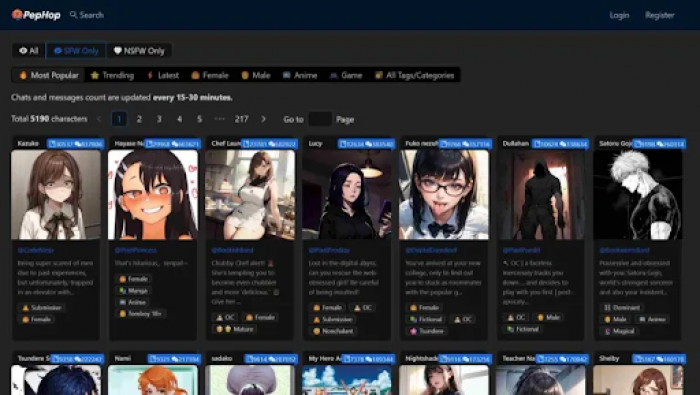Image resolution: width=700 pixels, height=395 pixels.
Task: Click the Register link
Action: 659,15
